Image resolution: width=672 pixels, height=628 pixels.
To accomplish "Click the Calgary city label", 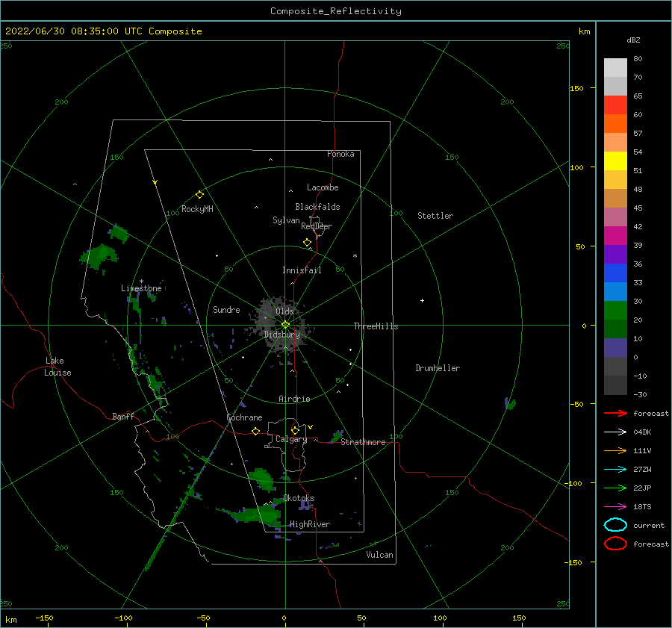I will pos(291,439).
